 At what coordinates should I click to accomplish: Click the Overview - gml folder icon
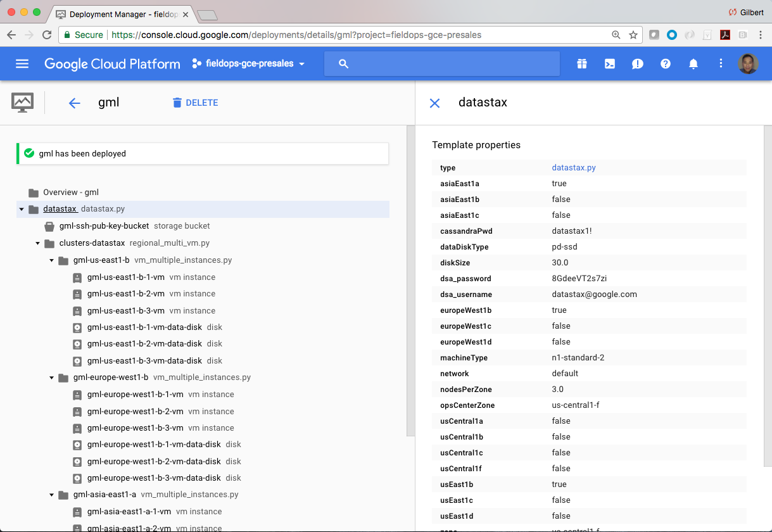34,193
